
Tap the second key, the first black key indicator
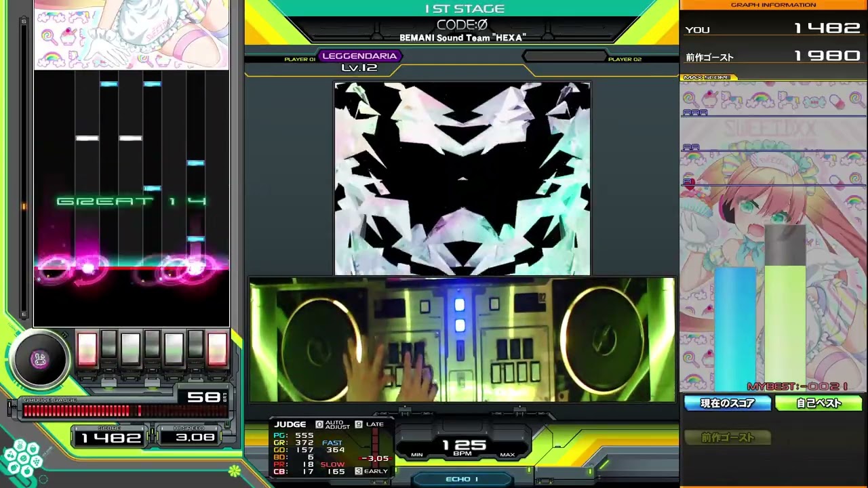(109, 344)
